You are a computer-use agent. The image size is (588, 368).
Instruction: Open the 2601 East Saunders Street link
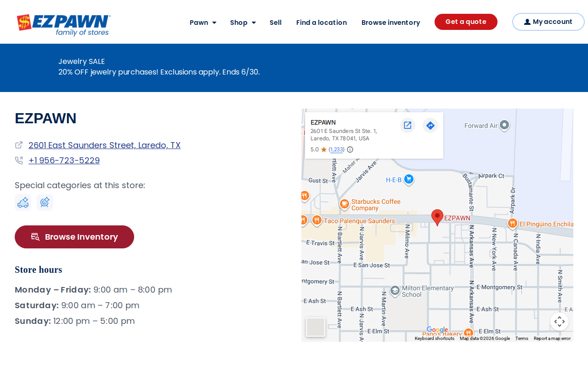[104, 145]
